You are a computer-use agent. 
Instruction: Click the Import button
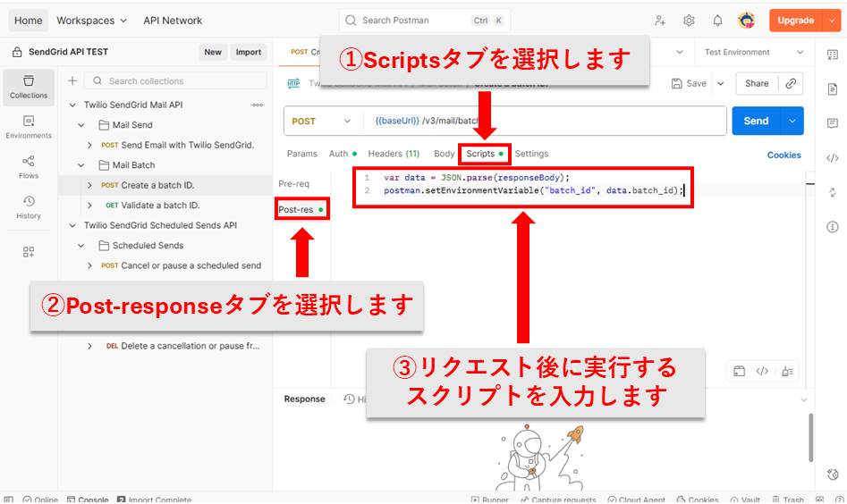click(x=249, y=53)
